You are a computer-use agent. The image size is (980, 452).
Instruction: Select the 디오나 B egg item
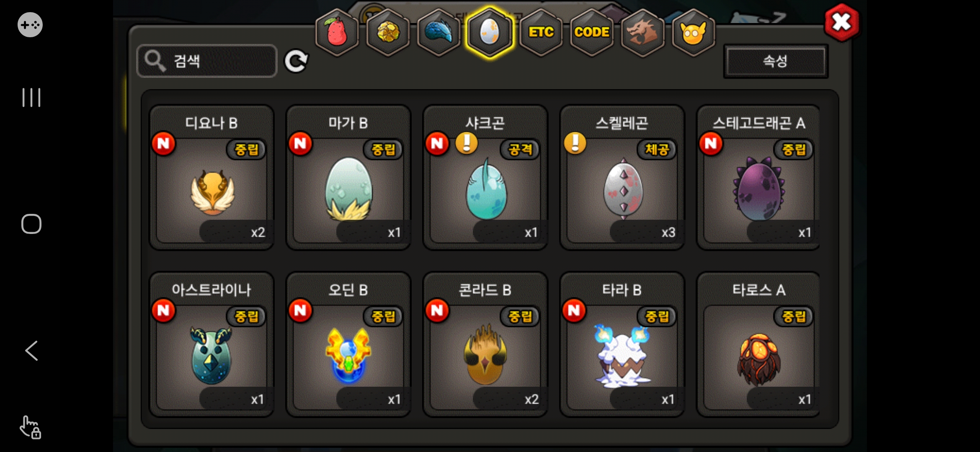pyautogui.click(x=212, y=177)
